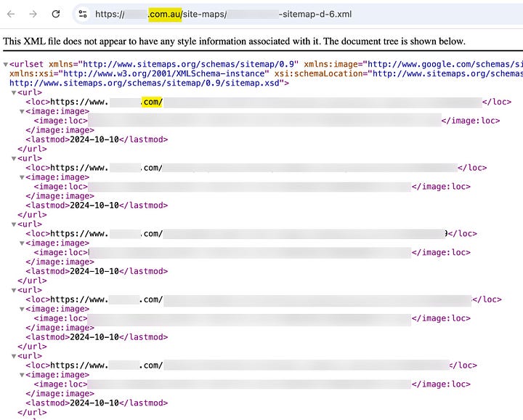This screenshot has height=420, width=523.
Task: Collapse the fourth url node
Action: coord(14,291)
